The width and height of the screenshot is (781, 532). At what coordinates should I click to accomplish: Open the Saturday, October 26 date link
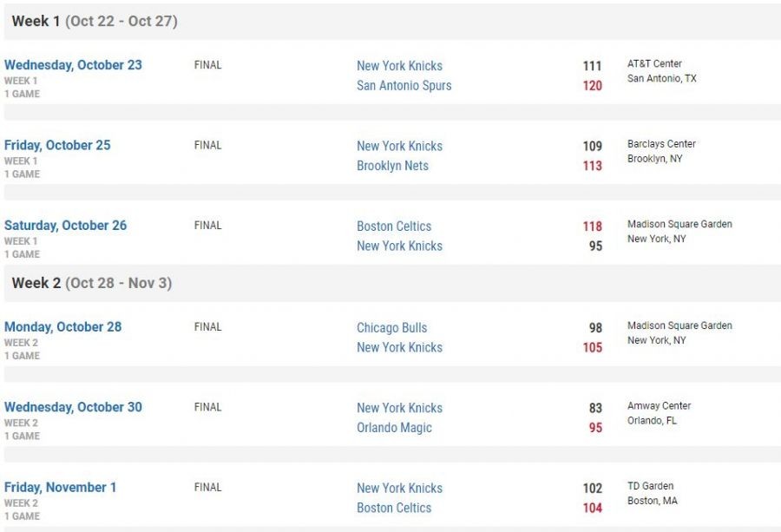pyautogui.click(x=65, y=226)
